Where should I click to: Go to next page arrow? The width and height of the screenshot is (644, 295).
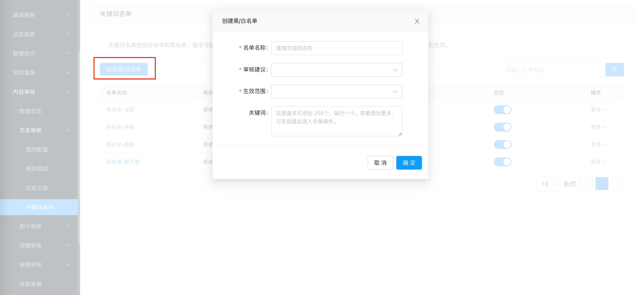pos(618,184)
